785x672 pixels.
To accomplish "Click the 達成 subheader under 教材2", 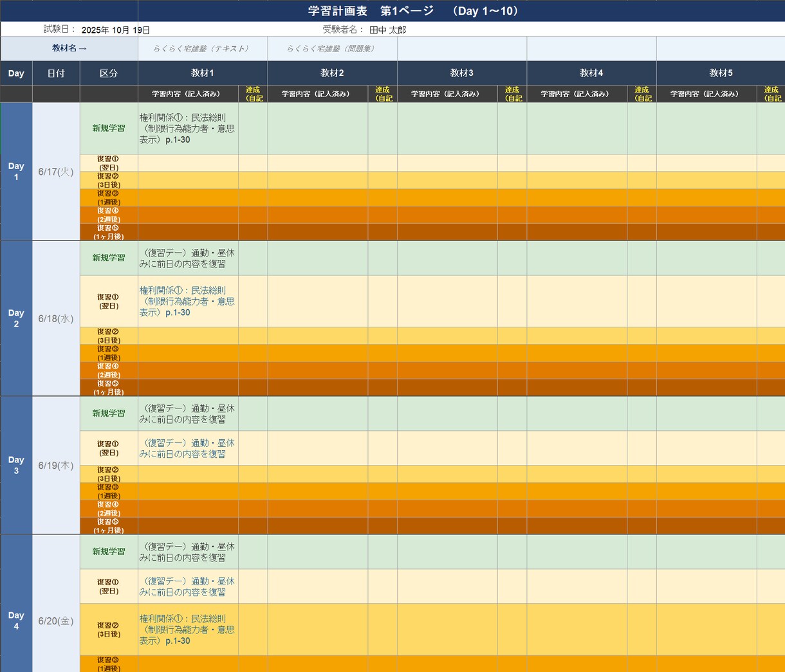I will [382, 94].
